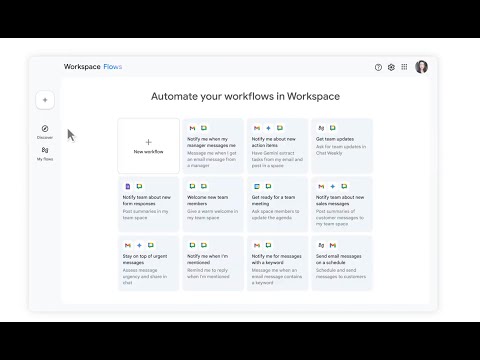Click Chat icon on manager messages card

(x=204, y=128)
